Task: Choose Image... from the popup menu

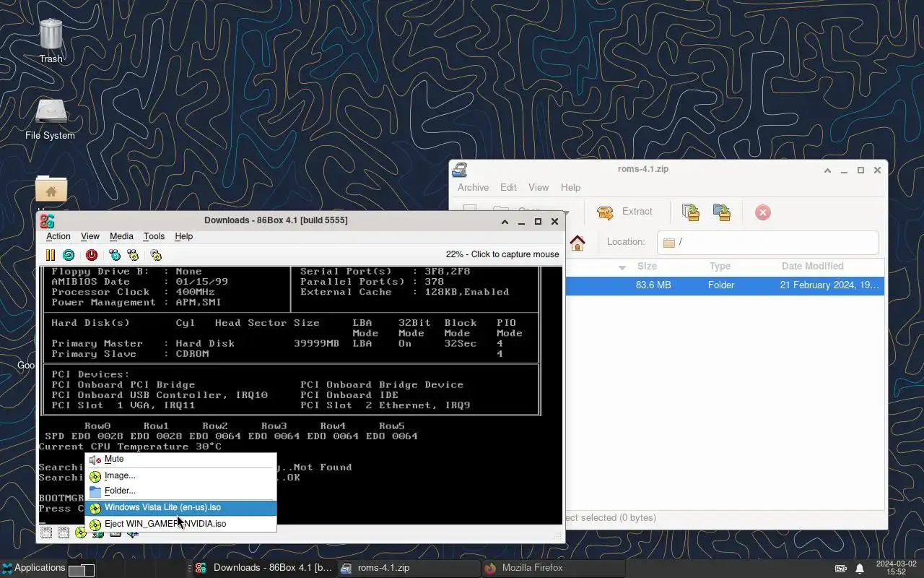Action: (180, 475)
